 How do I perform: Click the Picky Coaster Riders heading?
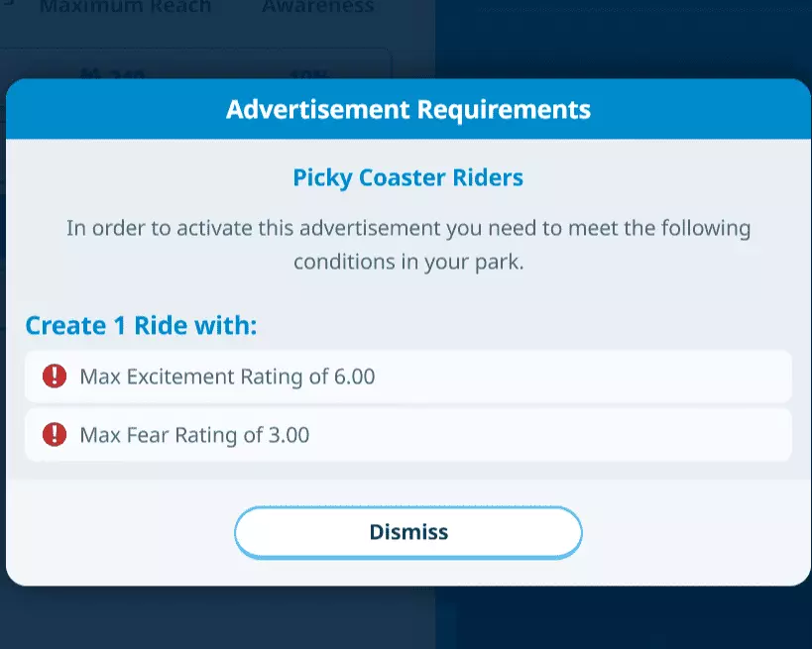(407, 178)
